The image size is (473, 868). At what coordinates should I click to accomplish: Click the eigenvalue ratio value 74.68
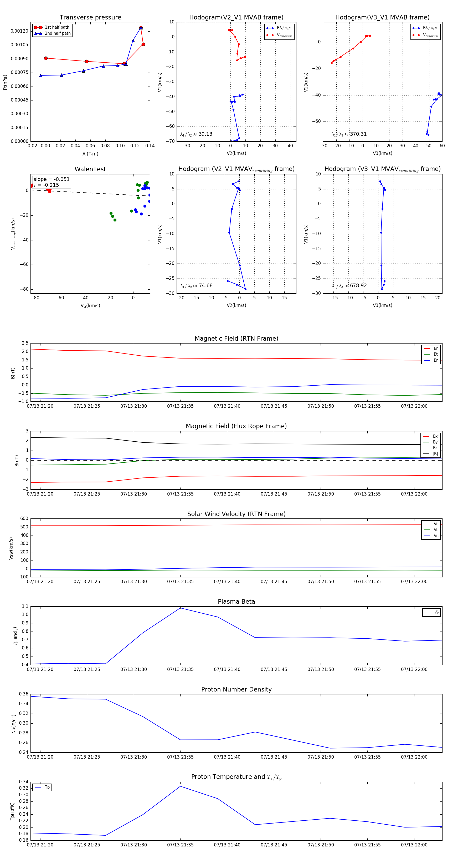tap(206, 286)
